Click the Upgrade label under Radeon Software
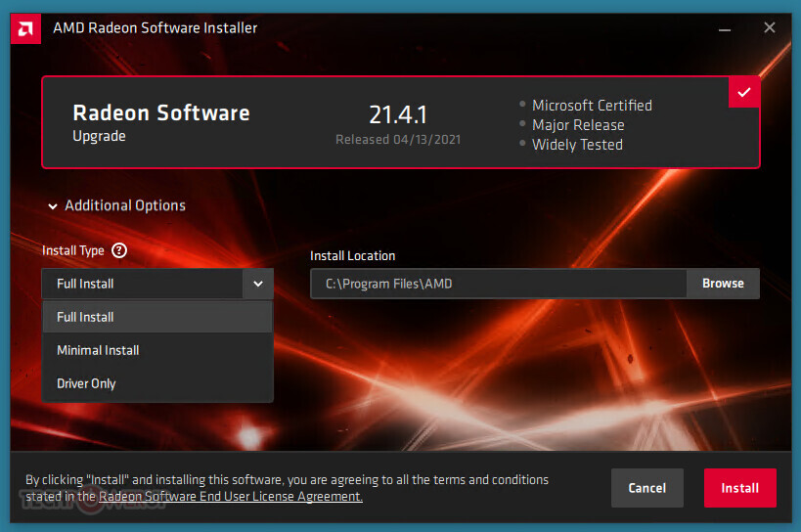Screen dimensions: 801x532 99,136
